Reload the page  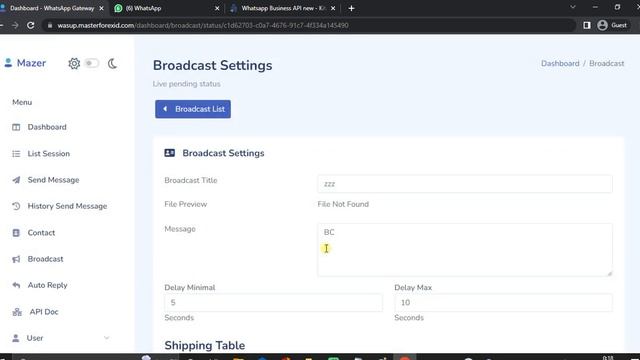pyautogui.click(x=31, y=25)
